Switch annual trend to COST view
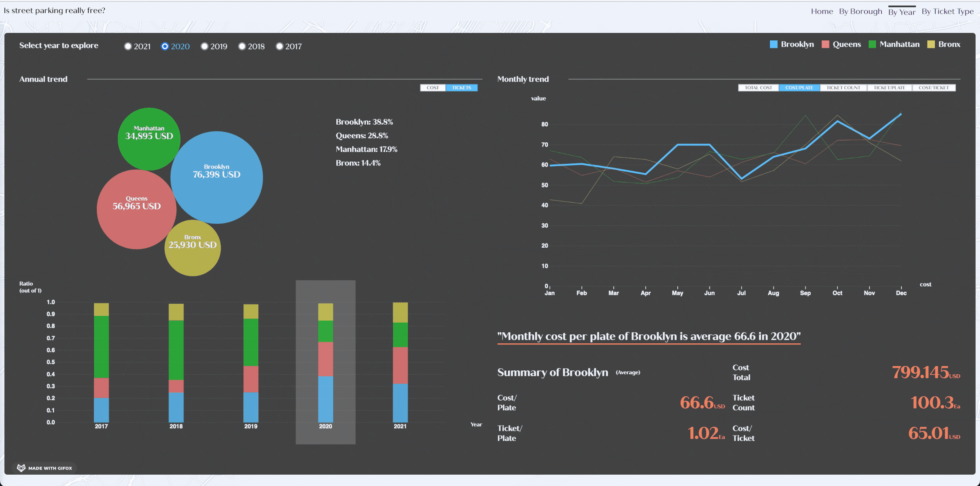Viewport: 980px width, 486px height. (x=432, y=88)
